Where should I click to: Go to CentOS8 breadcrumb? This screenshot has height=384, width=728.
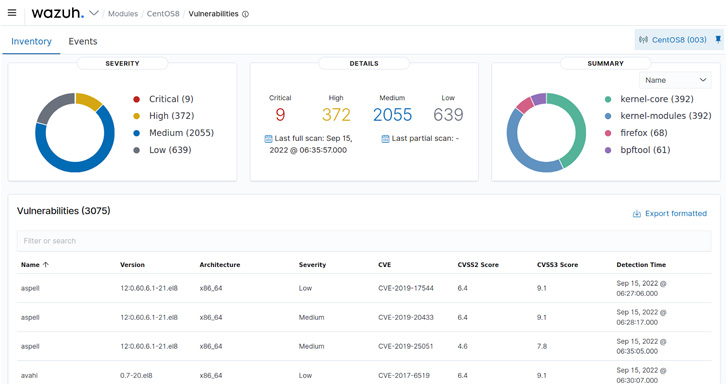pos(163,14)
